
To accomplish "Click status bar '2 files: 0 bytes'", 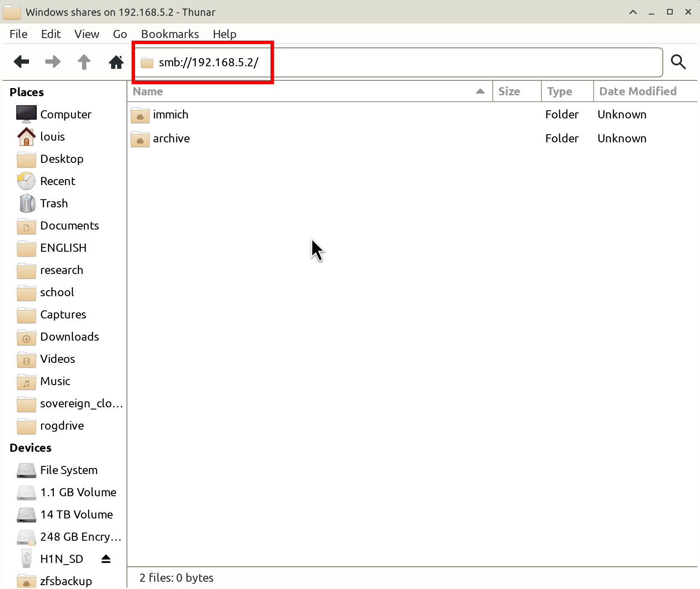I will [176, 578].
